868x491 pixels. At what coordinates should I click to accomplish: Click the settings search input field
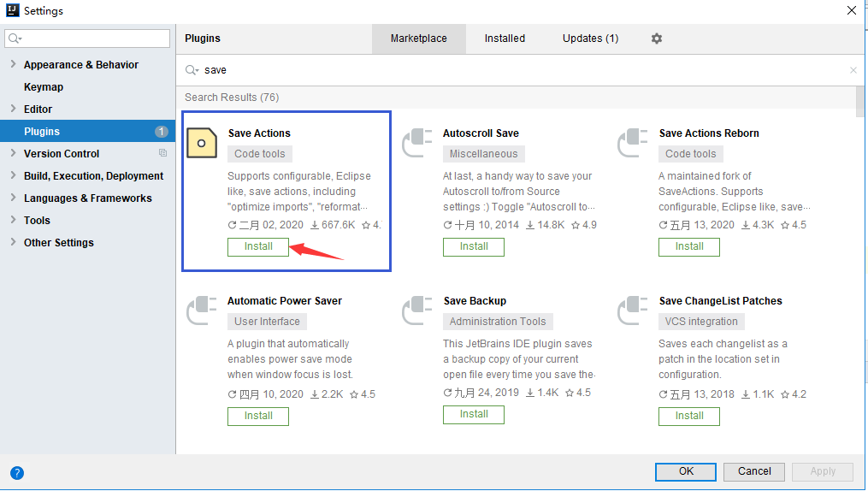[x=87, y=38]
